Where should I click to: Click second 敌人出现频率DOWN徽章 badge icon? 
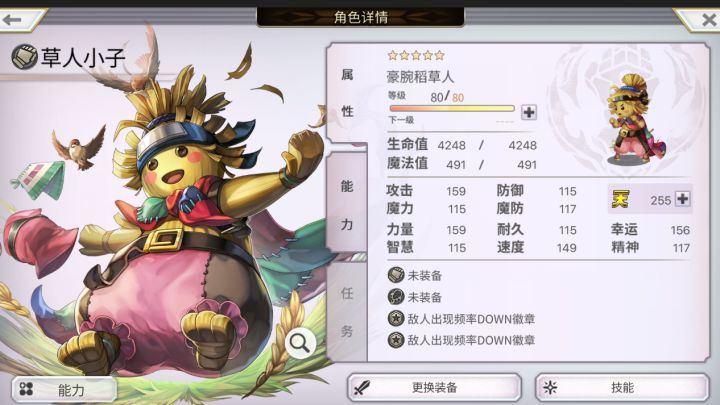pos(396,340)
